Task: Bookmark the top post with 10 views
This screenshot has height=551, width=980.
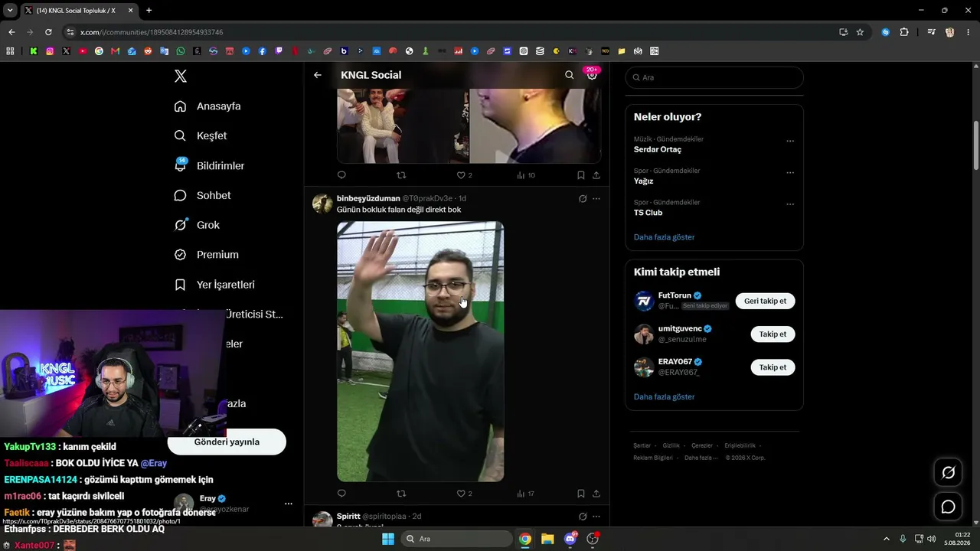Action: pos(581,175)
